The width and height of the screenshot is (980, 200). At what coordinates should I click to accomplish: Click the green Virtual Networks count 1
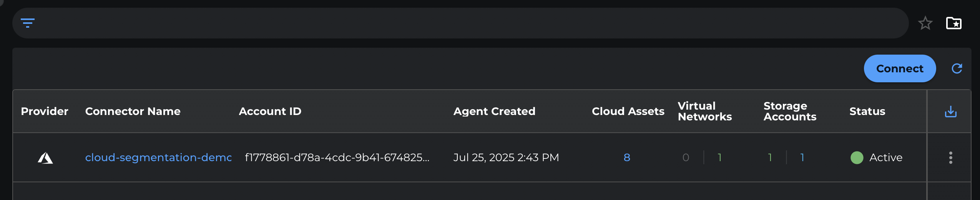(x=719, y=158)
